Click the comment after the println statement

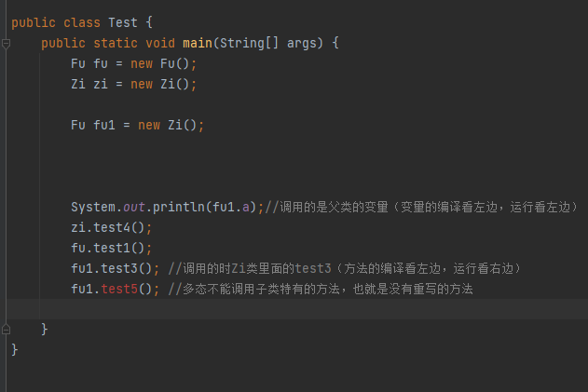tap(421, 207)
